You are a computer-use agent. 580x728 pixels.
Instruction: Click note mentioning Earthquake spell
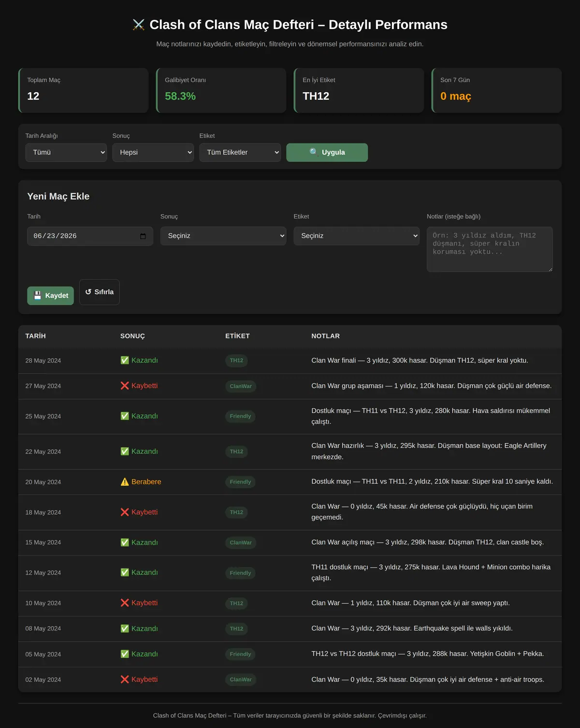(x=412, y=628)
